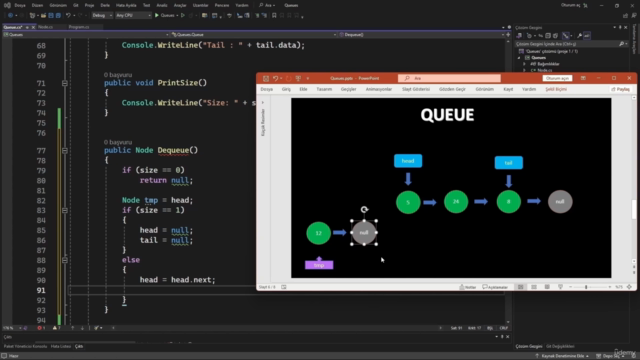This screenshot has height=360, width=640.
Task: Click the Oturum açın button in PowerPoint
Action: pos(557,78)
